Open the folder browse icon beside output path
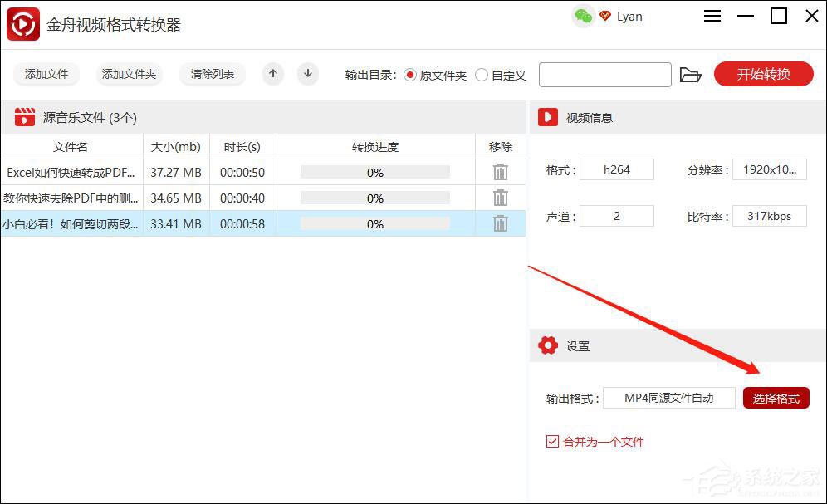Image resolution: width=827 pixels, height=504 pixels. 692,74
